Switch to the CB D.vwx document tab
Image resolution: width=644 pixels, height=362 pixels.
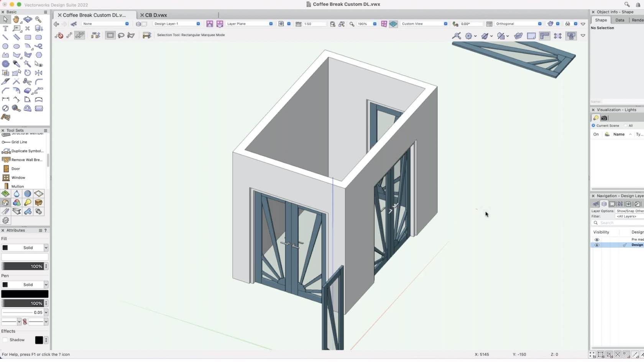(156, 15)
